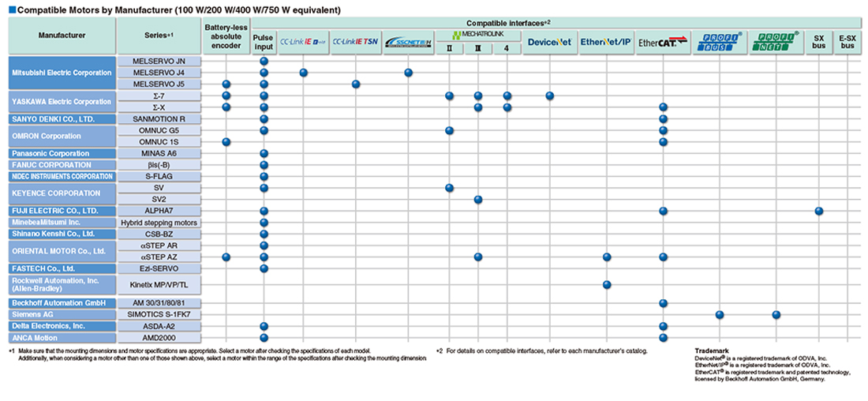Click SV2 dot under MECHATROLINK III
This screenshot has width=868, height=401.
point(478,200)
